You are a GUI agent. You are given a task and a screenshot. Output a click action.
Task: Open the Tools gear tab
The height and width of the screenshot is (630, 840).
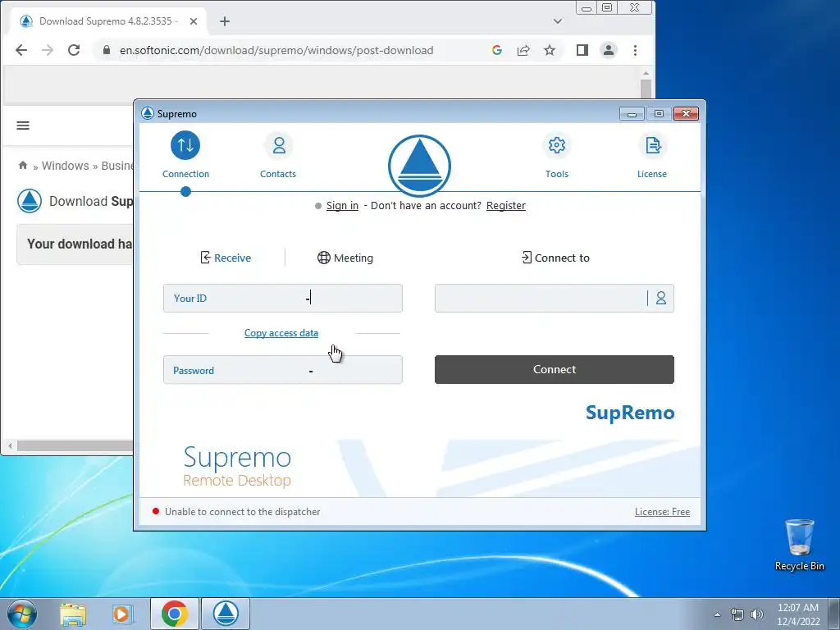click(x=557, y=155)
